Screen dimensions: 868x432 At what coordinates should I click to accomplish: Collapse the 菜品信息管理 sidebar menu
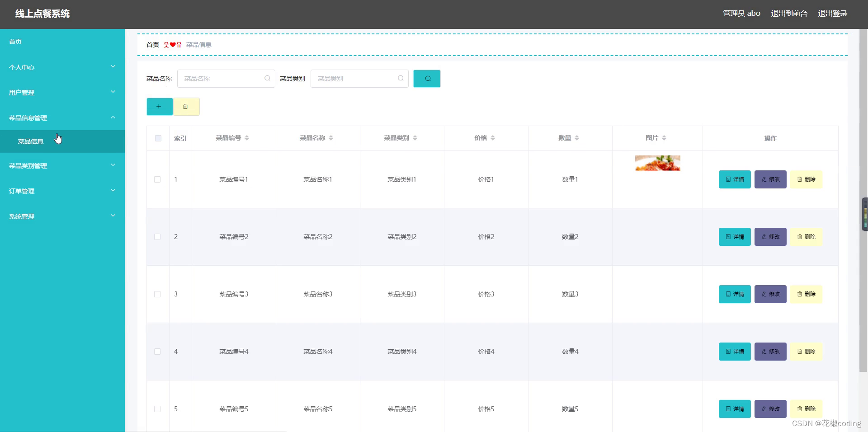[x=62, y=118]
